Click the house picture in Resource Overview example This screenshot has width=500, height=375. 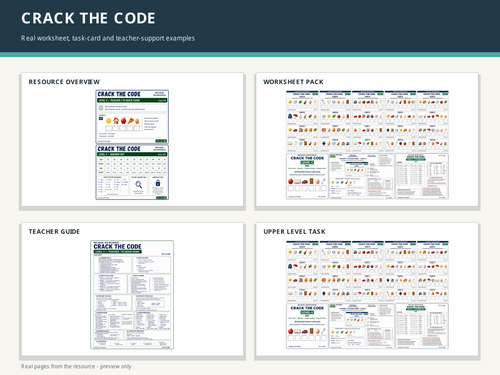(x=116, y=120)
